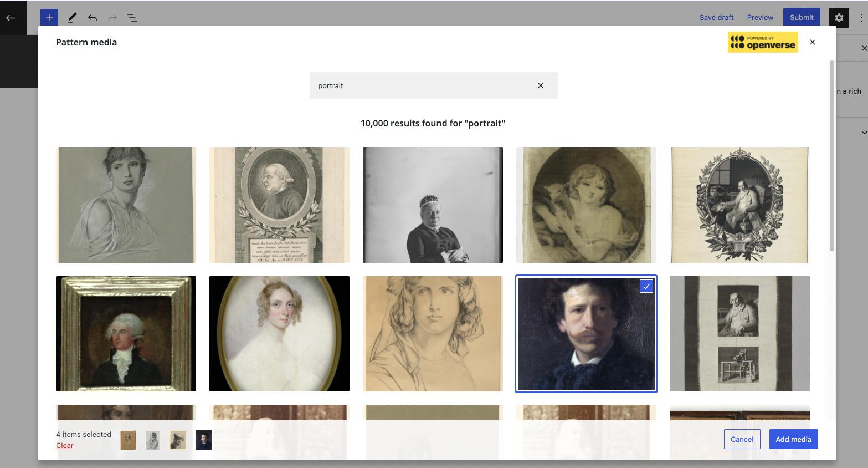Toggle the settings gear sidebar

(x=839, y=18)
